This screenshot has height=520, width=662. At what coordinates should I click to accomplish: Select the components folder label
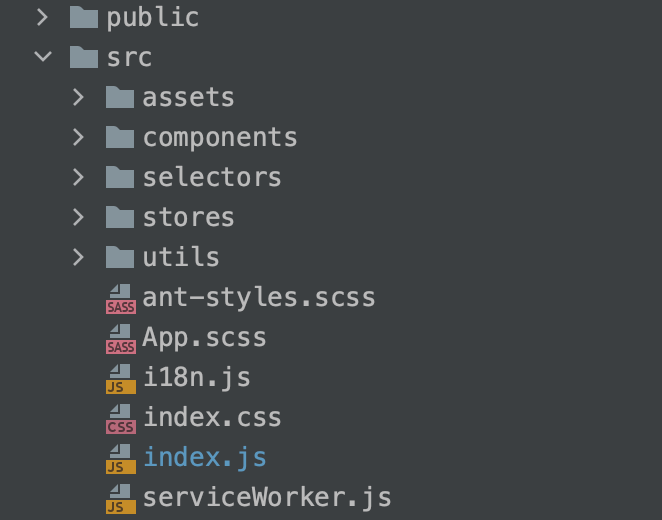click(220, 137)
